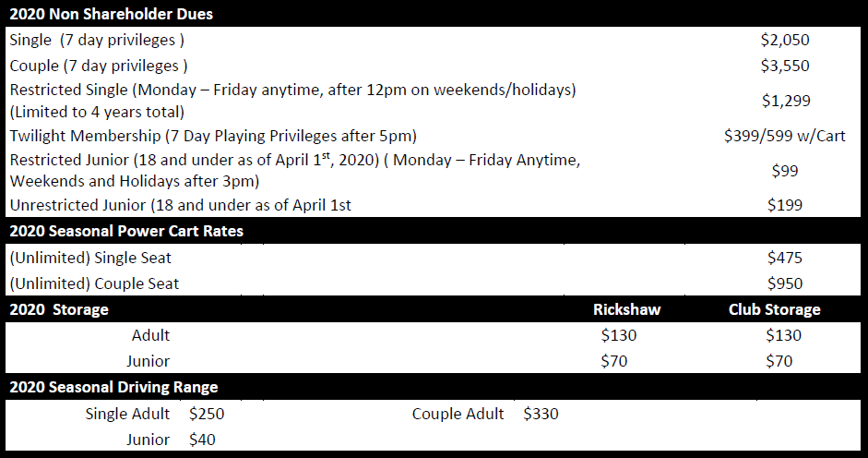Click the $475 Single Seat cart rate

tap(785, 259)
